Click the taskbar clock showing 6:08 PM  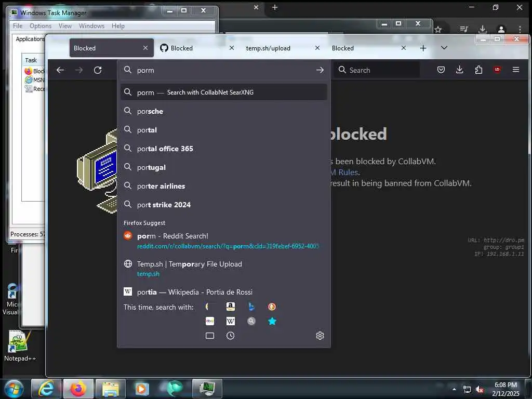[x=506, y=389]
